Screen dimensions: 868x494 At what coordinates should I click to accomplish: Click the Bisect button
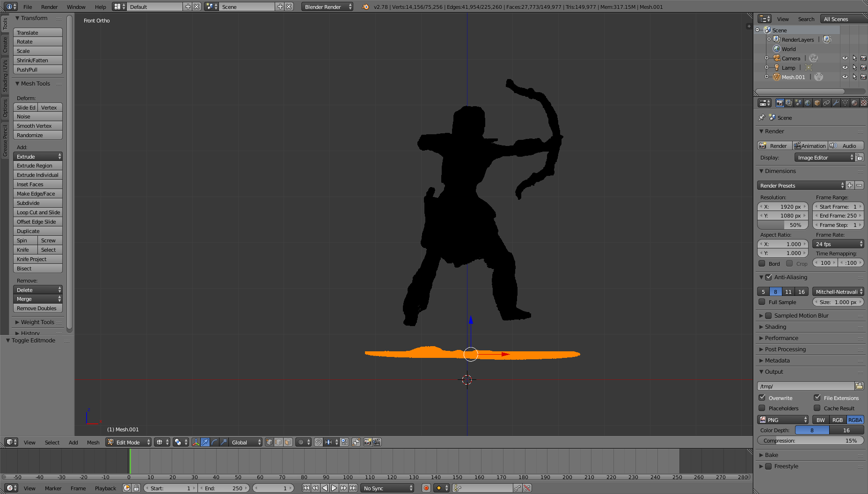[x=38, y=269]
